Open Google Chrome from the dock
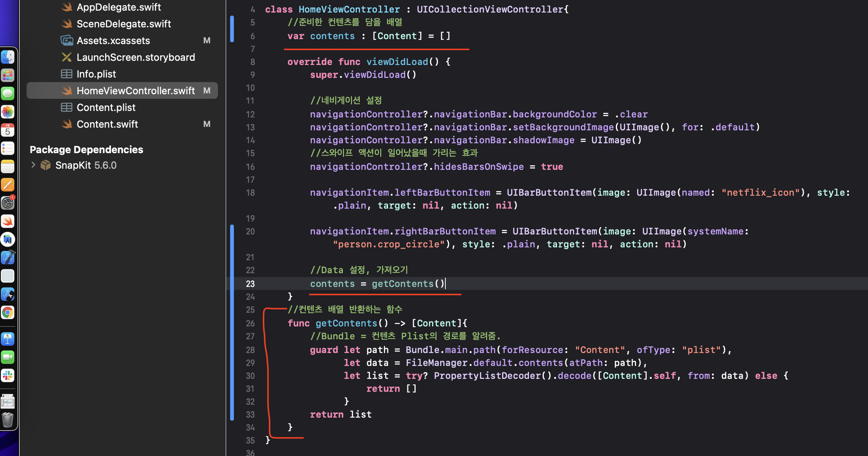The height and width of the screenshot is (456, 868). (x=8, y=313)
